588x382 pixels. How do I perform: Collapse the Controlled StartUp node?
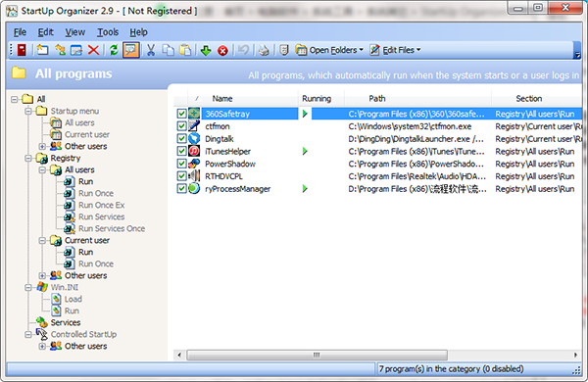point(28,334)
